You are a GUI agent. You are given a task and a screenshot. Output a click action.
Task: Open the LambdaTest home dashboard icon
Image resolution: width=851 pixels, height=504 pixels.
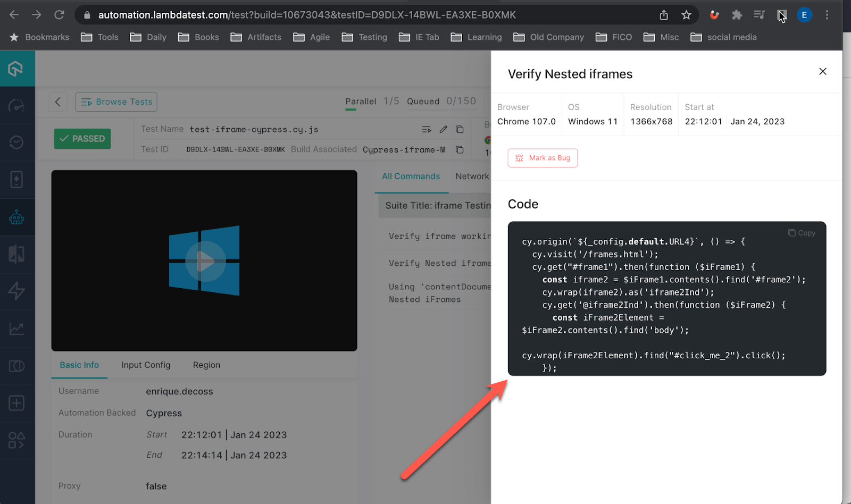click(x=18, y=68)
